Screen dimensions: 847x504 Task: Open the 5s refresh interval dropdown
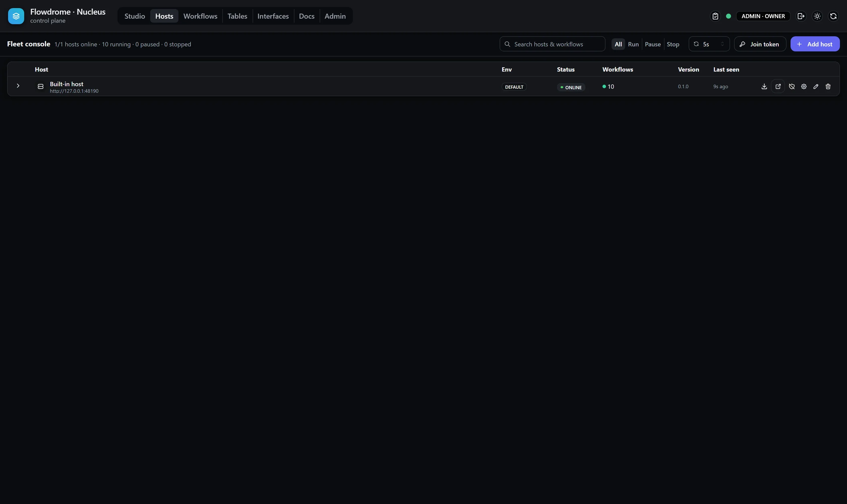pyautogui.click(x=709, y=44)
